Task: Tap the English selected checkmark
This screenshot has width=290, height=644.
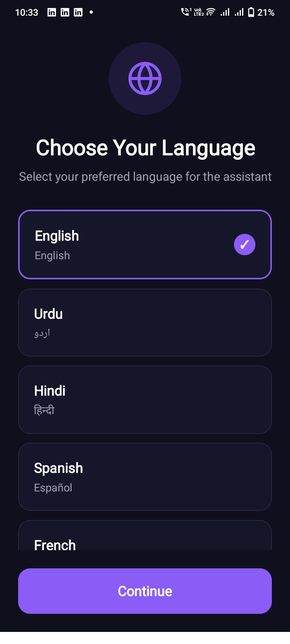Action: (244, 244)
